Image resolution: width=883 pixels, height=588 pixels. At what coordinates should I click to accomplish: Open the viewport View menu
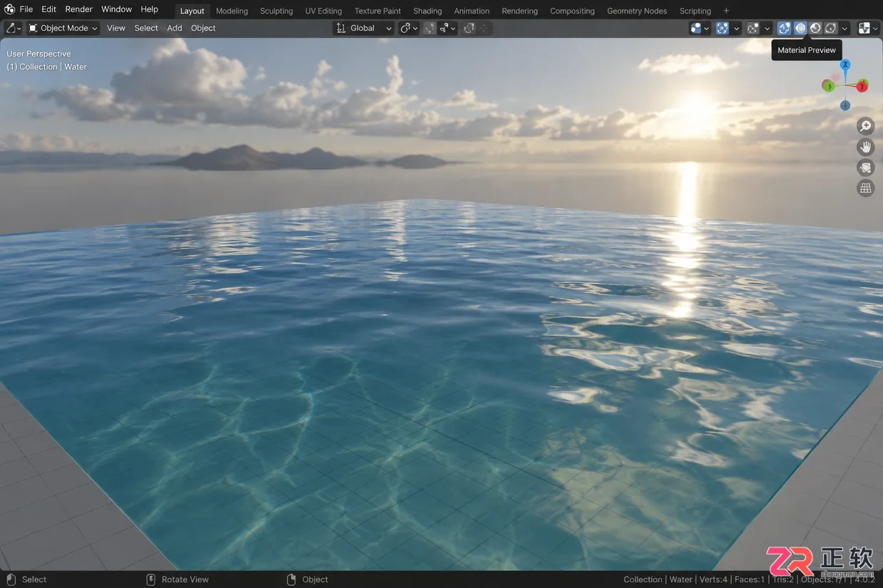(116, 28)
